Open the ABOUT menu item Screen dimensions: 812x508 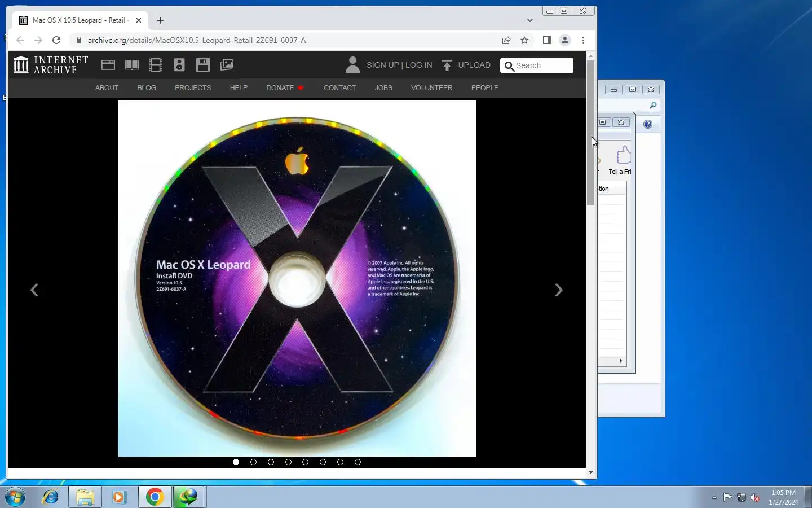click(107, 88)
